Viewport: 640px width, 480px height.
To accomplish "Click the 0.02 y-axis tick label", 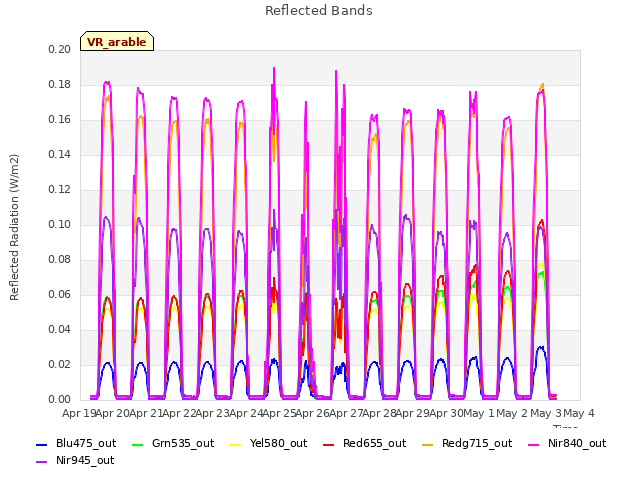I will coord(59,364).
